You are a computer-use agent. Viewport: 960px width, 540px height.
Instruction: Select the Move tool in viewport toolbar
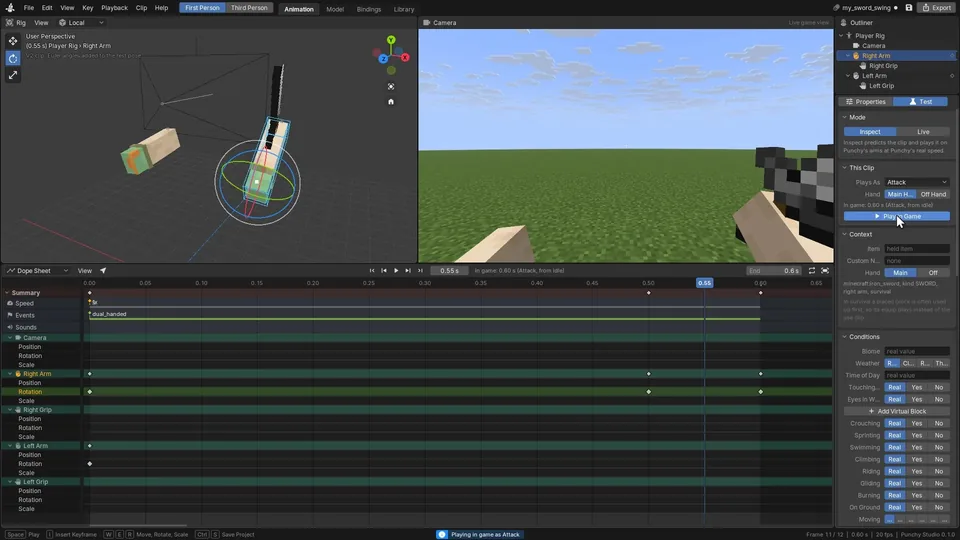pyautogui.click(x=13, y=41)
